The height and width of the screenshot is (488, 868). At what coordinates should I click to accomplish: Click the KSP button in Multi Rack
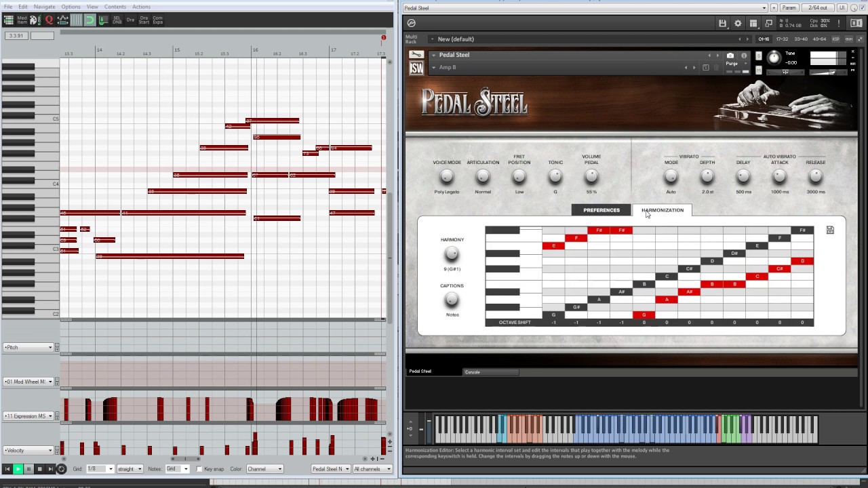point(836,39)
